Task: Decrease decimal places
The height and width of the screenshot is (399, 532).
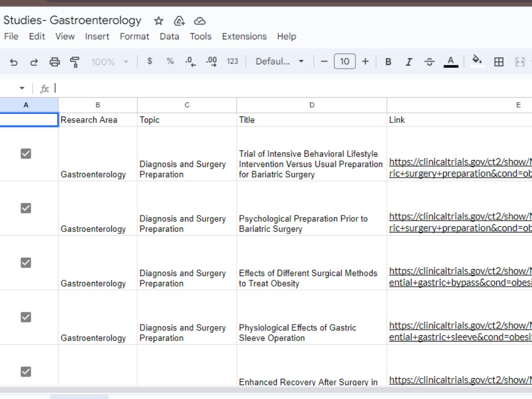Action: 190,61
